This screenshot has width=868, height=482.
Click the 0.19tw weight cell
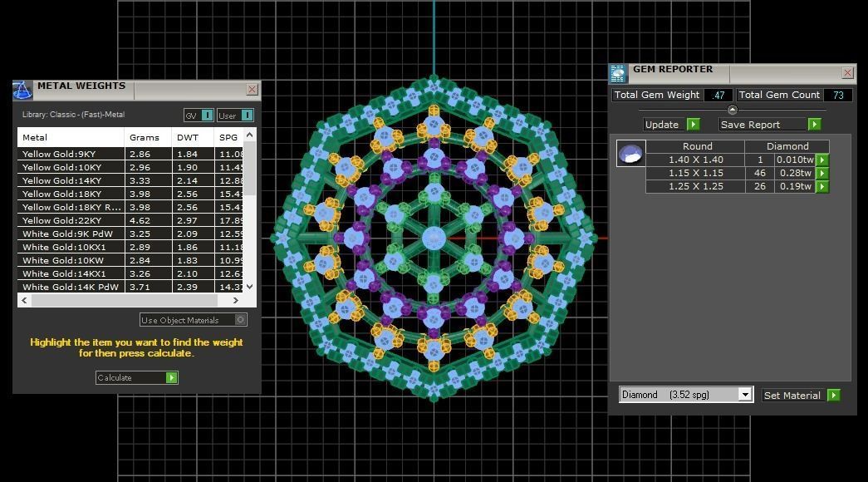click(796, 187)
